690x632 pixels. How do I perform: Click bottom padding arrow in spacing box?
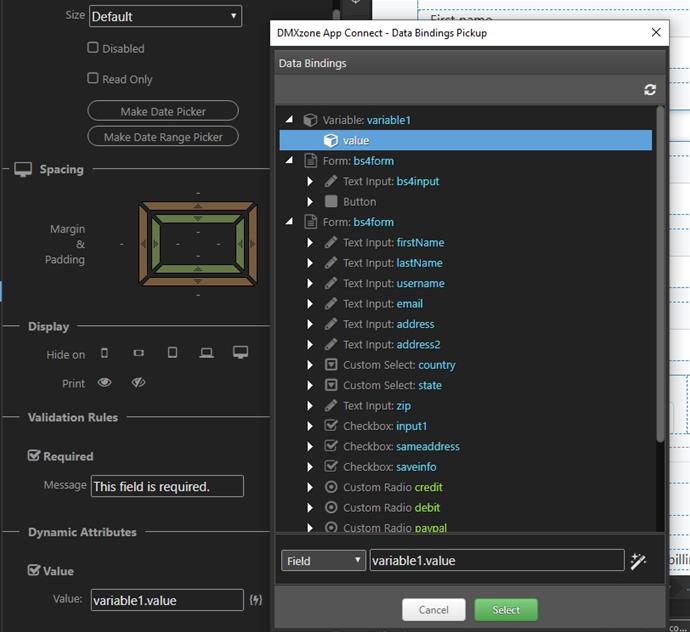[x=198, y=268]
